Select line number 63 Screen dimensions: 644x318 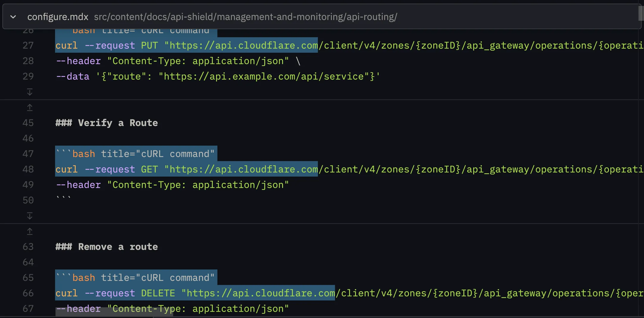click(28, 247)
